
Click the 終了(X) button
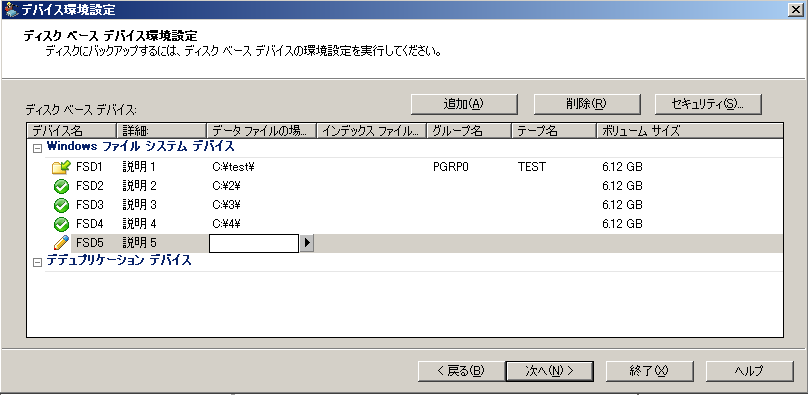coord(649,371)
